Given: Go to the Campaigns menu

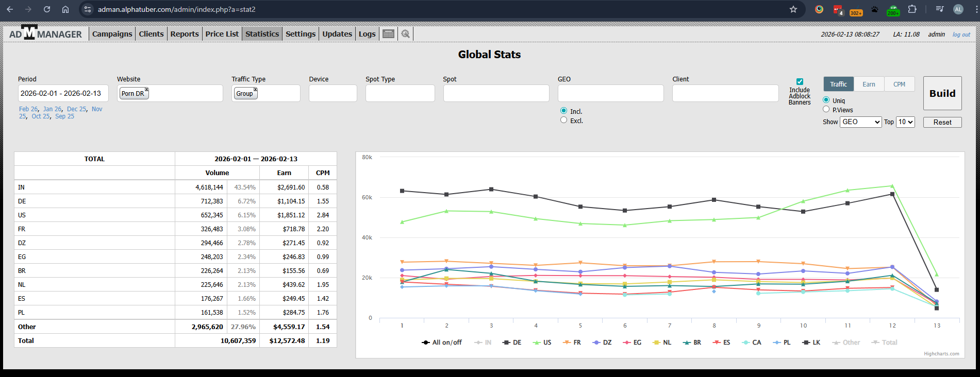Looking at the screenshot, I should 112,34.
